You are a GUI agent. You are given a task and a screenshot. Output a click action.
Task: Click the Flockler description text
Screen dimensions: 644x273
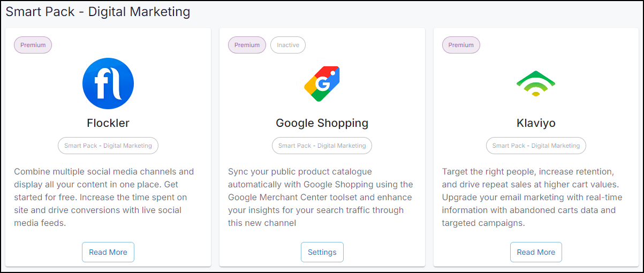(x=104, y=197)
